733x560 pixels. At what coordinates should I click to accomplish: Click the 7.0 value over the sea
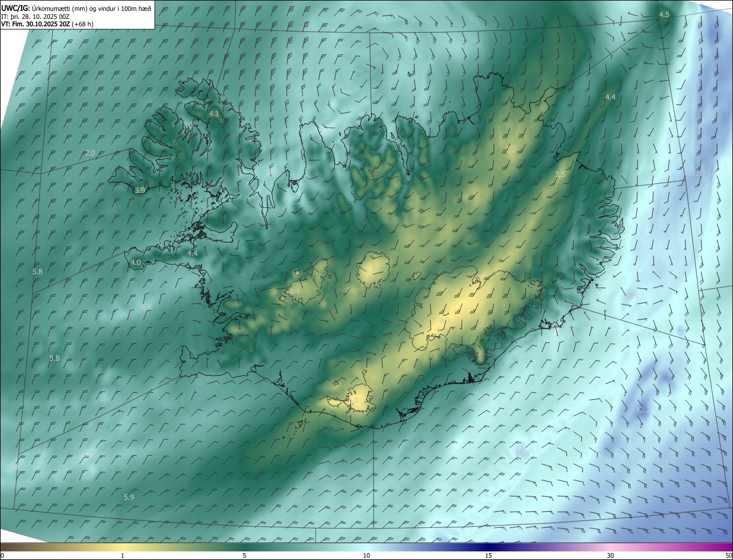point(90,153)
